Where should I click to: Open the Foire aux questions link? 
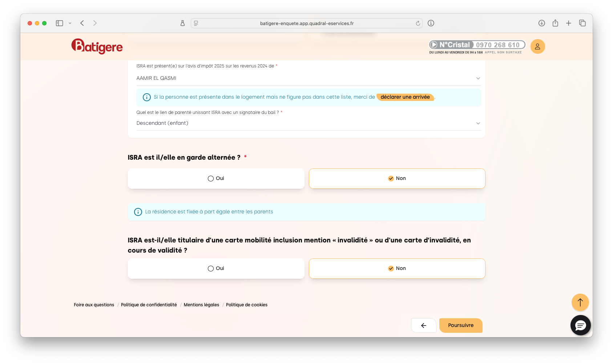tap(94, 305)
